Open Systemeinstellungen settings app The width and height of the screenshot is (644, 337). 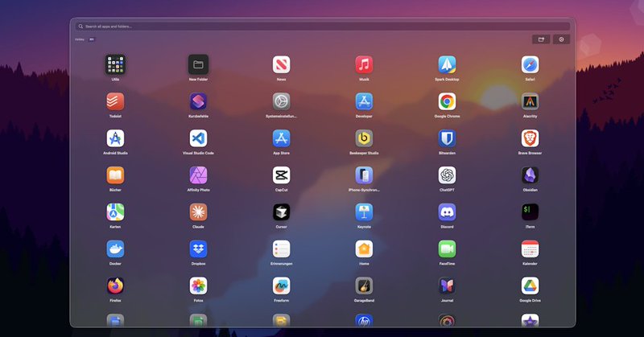(x=281, y=101)
